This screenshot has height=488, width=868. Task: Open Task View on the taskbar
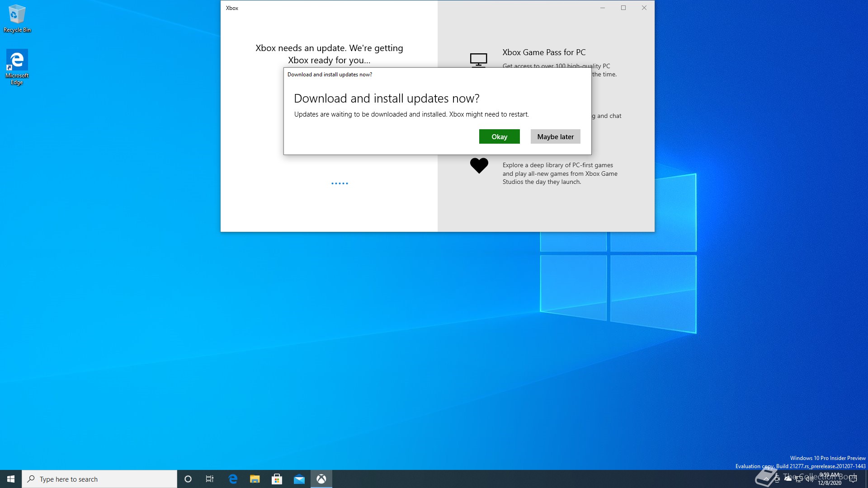tap(210, 479)
